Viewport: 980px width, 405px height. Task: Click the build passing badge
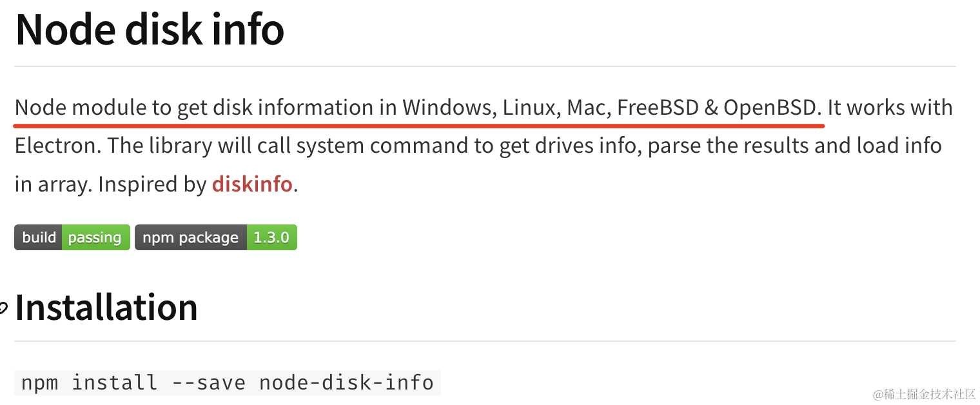72,237
